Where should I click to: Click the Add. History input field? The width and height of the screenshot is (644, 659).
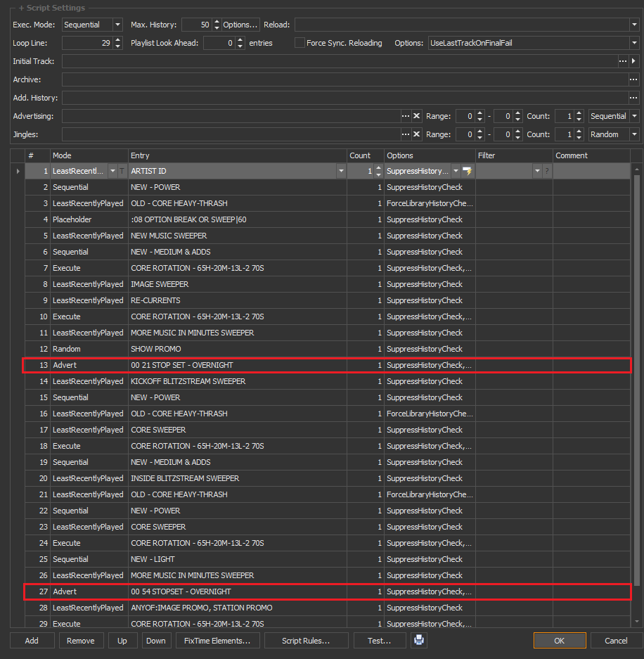pyautogui.click(x=345, y=98)
